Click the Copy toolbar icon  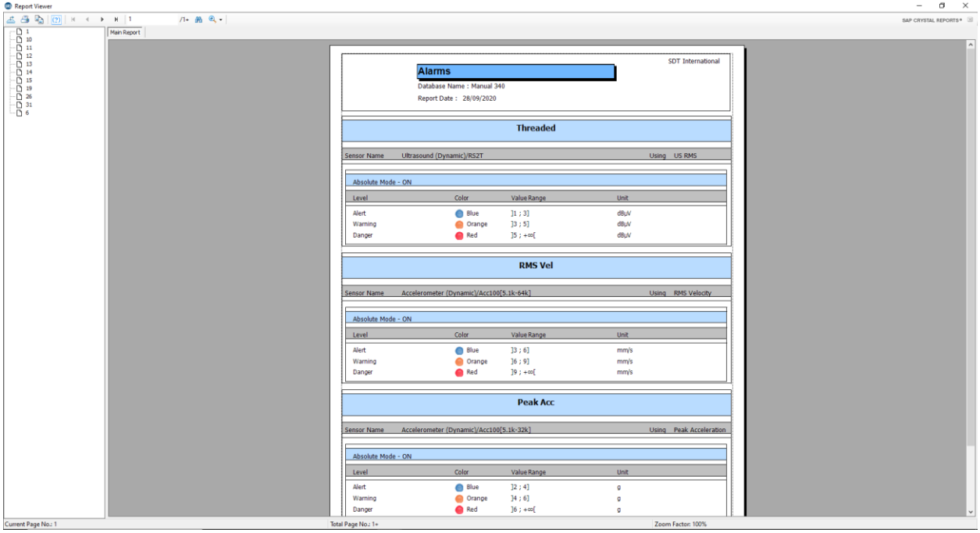[x=39, y=19]
